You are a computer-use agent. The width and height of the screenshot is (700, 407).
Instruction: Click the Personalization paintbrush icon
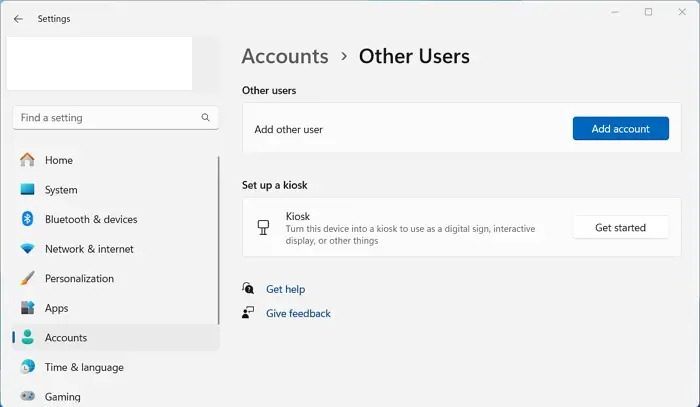(27, 279)
